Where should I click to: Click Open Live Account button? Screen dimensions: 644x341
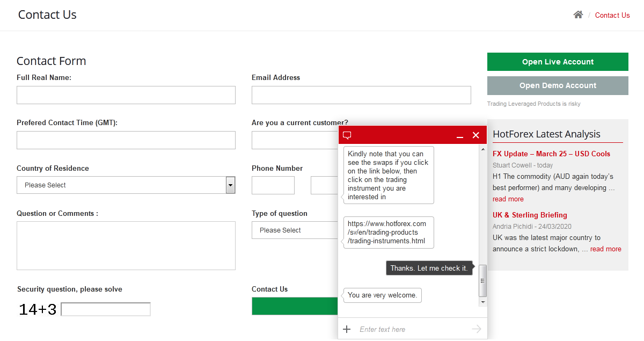558,62
